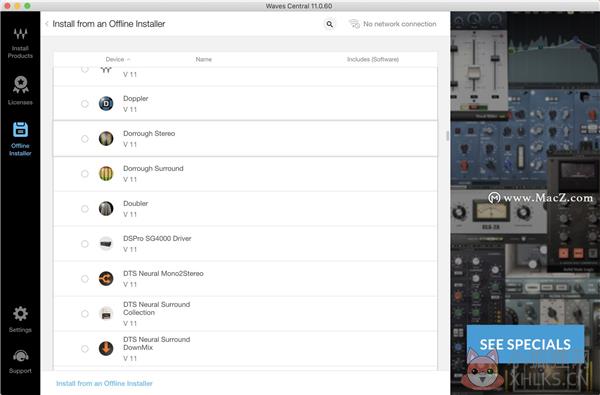Go back using the header arrow
The image size is (600, 395).
(x=47, y=24)
